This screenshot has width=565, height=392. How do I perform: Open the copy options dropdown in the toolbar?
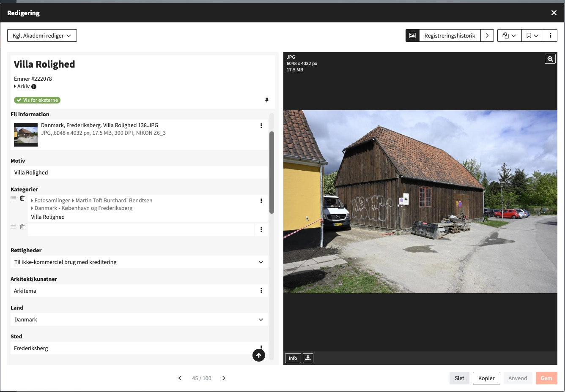coord(510,35)
